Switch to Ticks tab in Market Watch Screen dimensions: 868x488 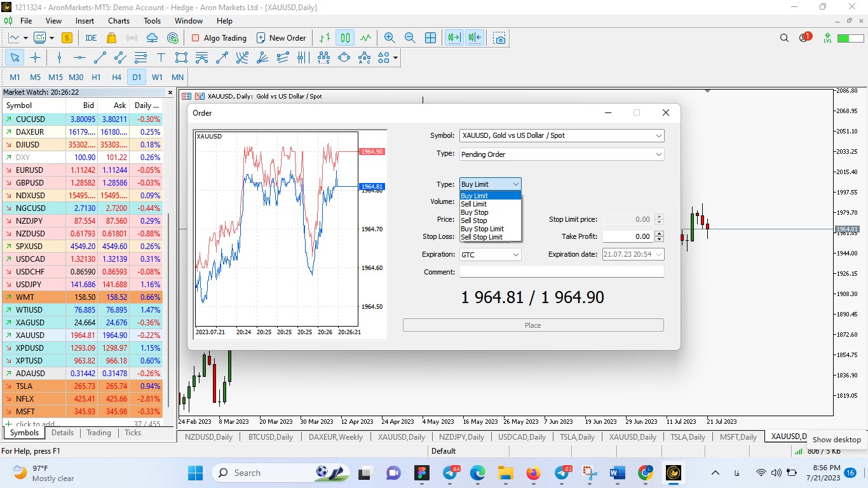click(133, 433)
